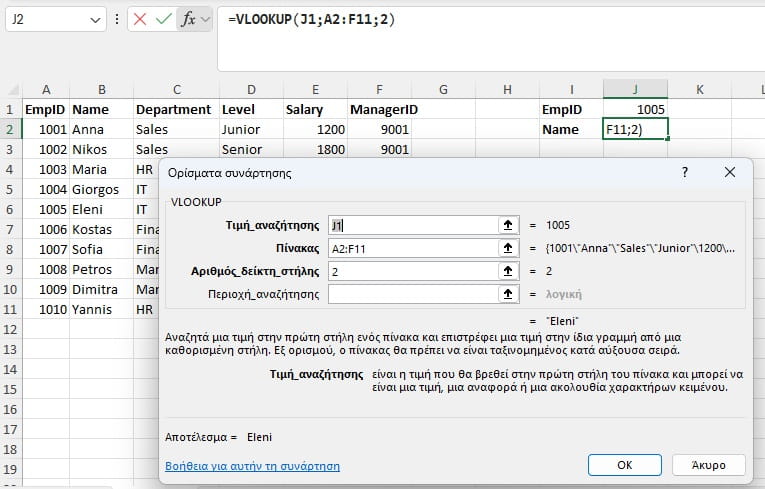
Task: Open help with the question mark in dialog
Action: pos(685,172)
